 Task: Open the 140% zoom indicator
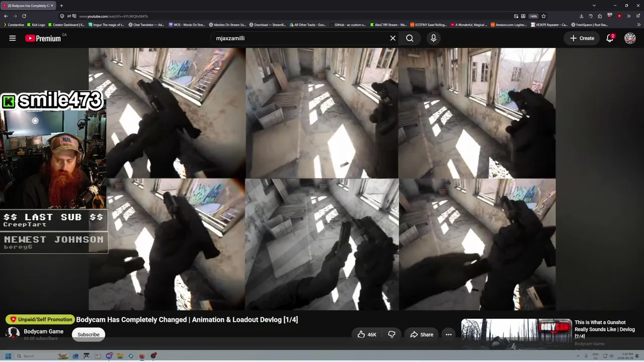533,16
